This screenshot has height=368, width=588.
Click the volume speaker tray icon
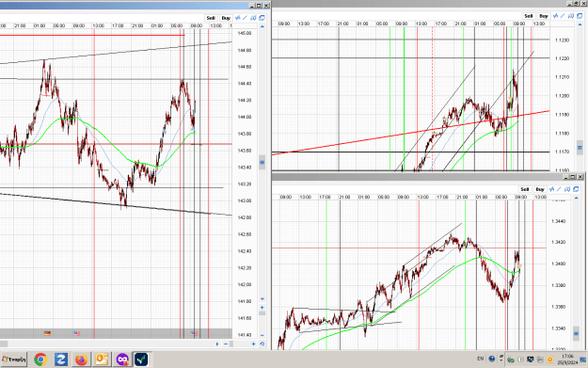click(520, 360)
